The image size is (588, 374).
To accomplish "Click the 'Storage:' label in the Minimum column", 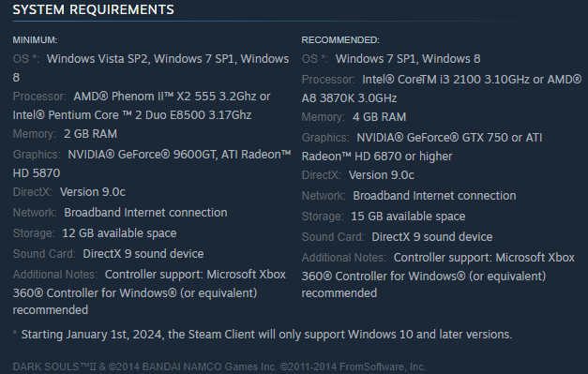I will tap(34, 233).
